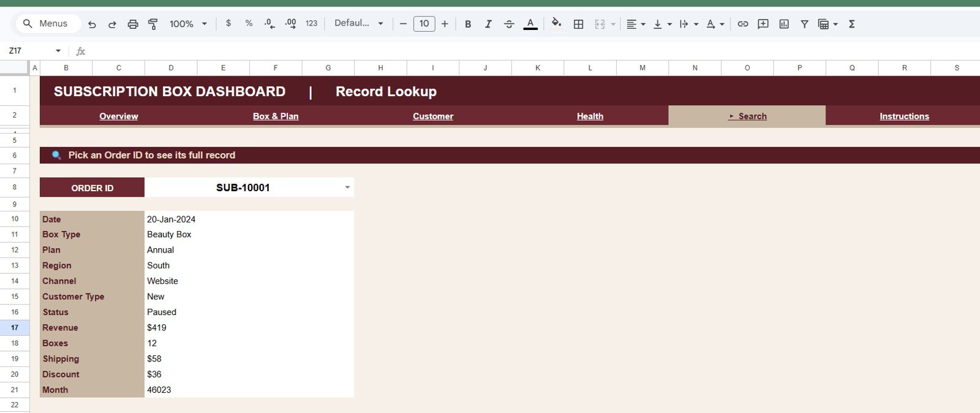Decrease font size with minus button
Image resolution: width=980 pixels, height=413 pixels.
click(x=403, y=24)
